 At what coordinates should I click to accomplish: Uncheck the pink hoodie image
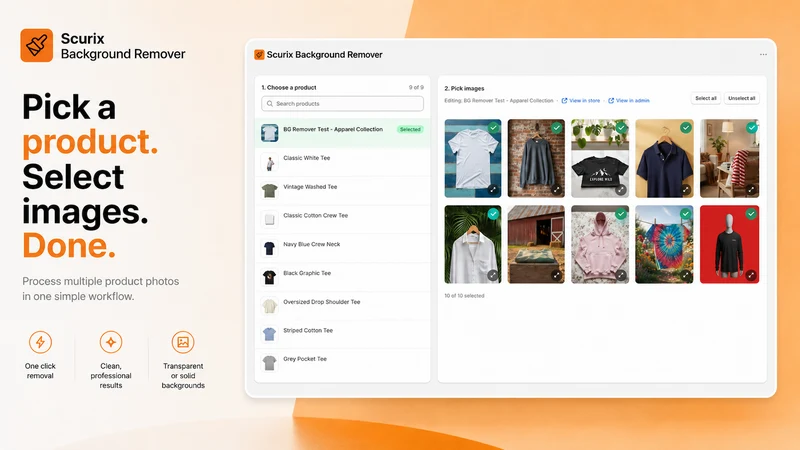[621, 214]
